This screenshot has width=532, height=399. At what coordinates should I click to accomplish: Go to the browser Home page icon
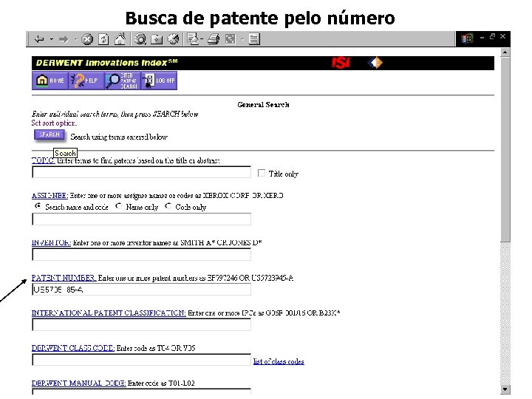[120, 39]
